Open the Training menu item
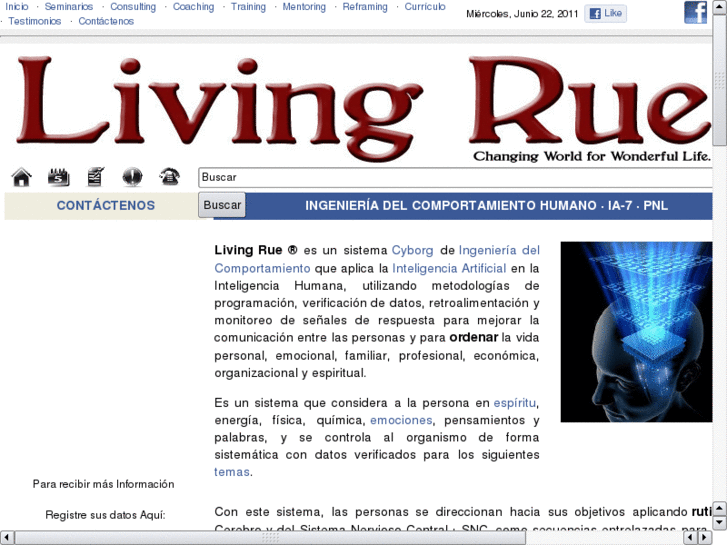727x545 pixels. coord(249,7)
